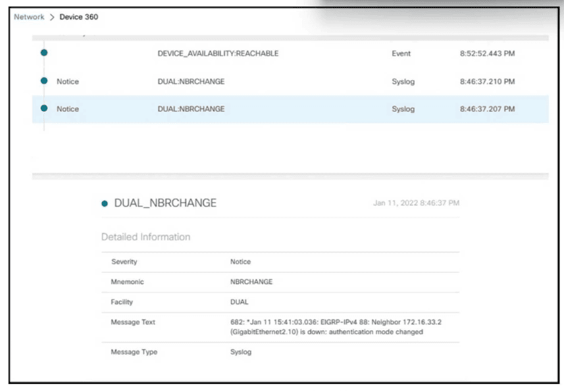Open the DEVICE_AVAILABILITY:REACHABLE event entry
This screenshot has height=392, width=564.
tap(218, 53)
